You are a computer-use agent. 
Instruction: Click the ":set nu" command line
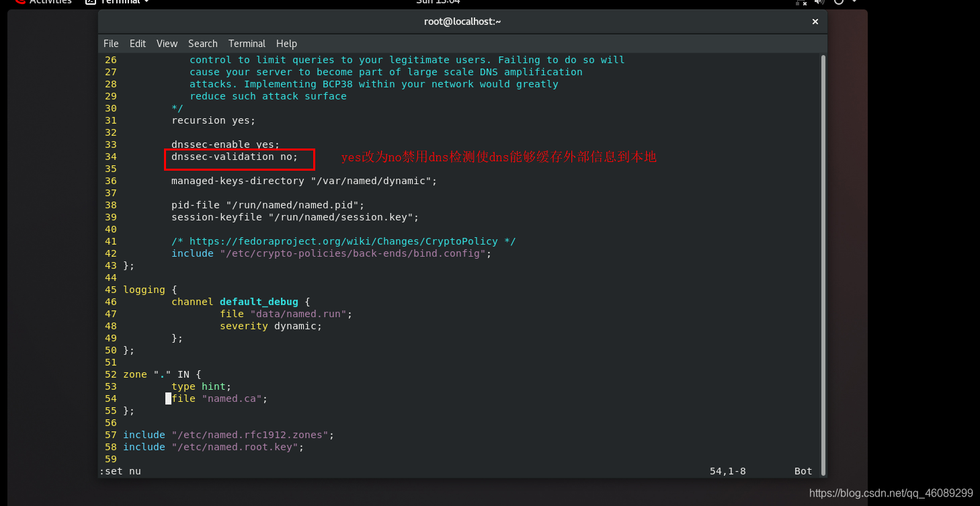(120, 471)
